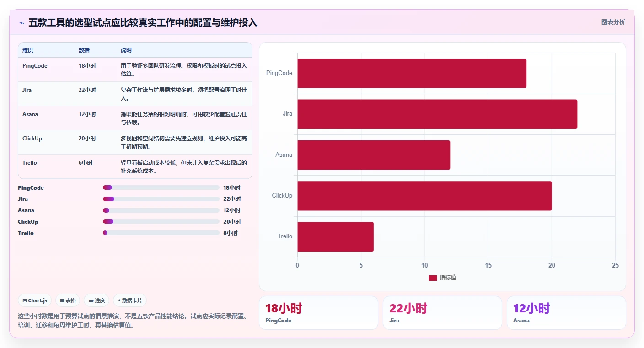Open the 18小时 PingCode data card
Screen dimensions: 644x348
(318, 313)
